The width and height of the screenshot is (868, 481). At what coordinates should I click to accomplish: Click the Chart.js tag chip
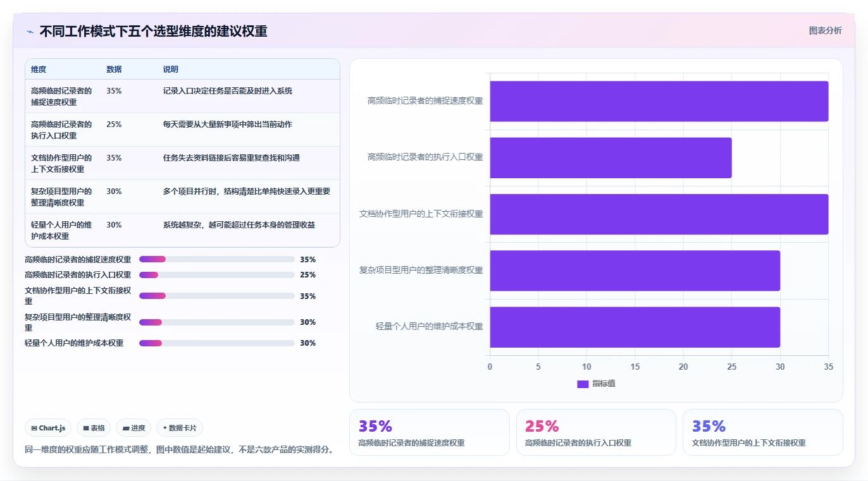[x=49, y=428]
